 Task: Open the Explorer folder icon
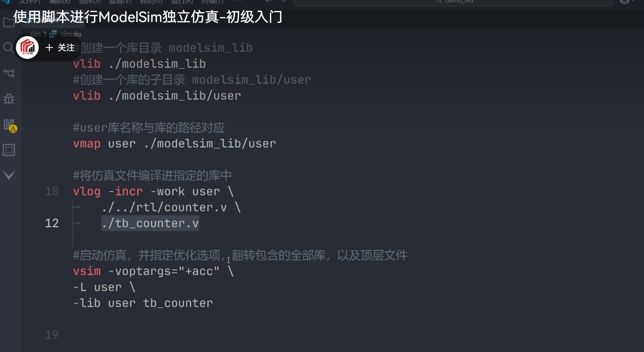[9, 22]
